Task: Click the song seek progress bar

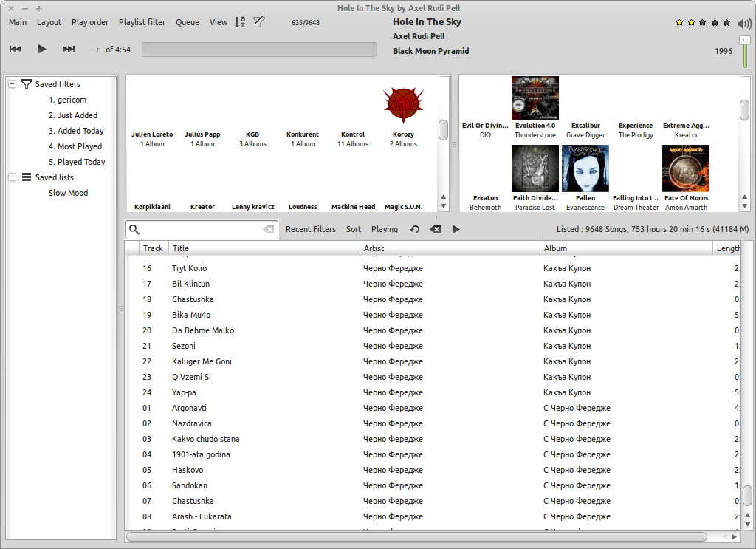Action: [259, 50]
